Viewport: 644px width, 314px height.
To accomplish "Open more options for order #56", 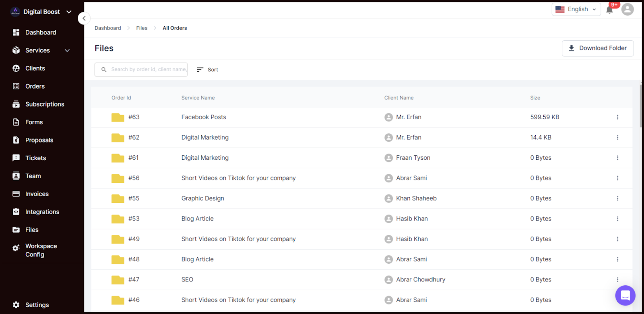I will click(617, 178).
